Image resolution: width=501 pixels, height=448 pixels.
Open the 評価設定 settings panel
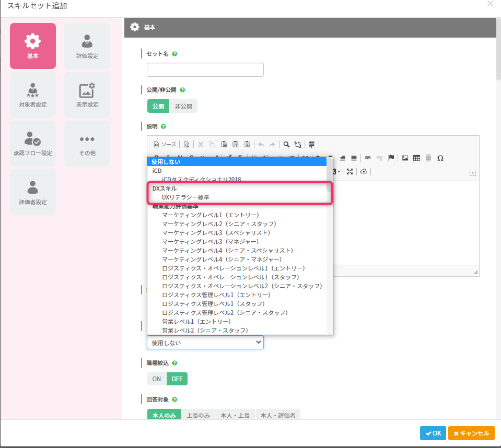[87, 46]
